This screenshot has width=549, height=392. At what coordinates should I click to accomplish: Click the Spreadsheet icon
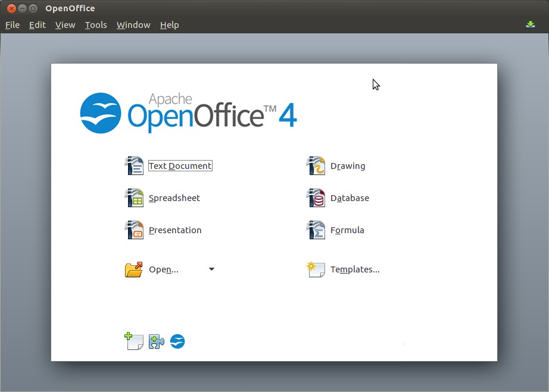pyautogui.click(x=134, y=198)
